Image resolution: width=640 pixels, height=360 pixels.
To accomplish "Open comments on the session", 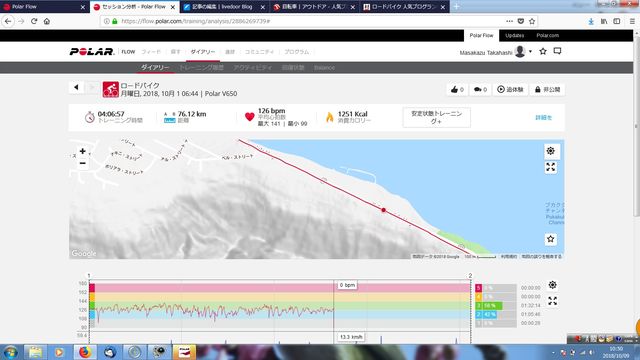I will (x=480, y=89).
